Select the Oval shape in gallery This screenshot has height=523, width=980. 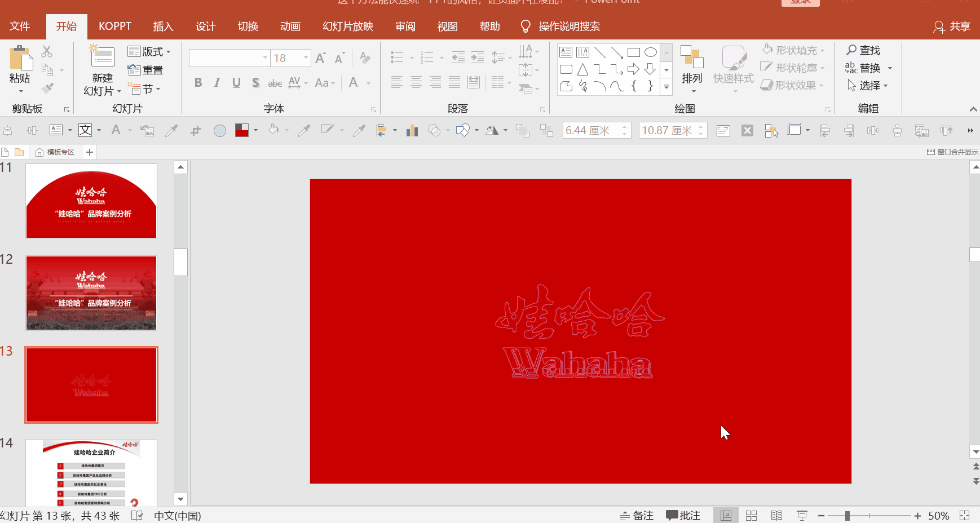651,52
